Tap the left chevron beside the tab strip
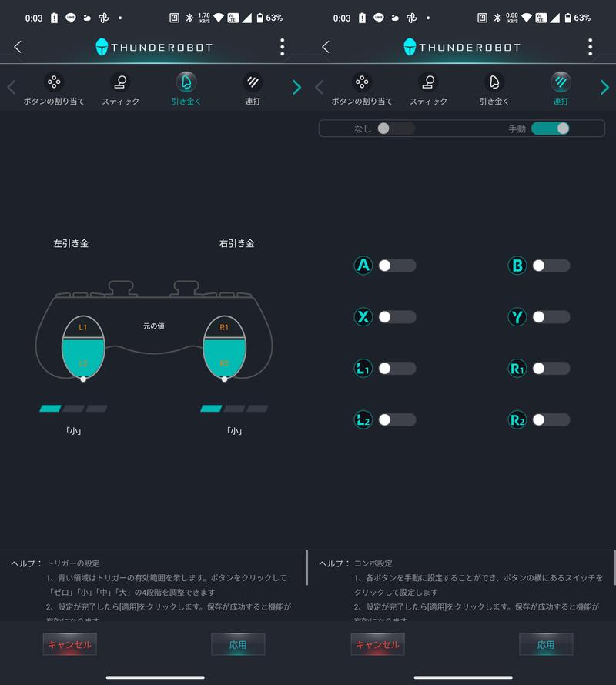This screenshot has width=616, height=685. (9, 88)
